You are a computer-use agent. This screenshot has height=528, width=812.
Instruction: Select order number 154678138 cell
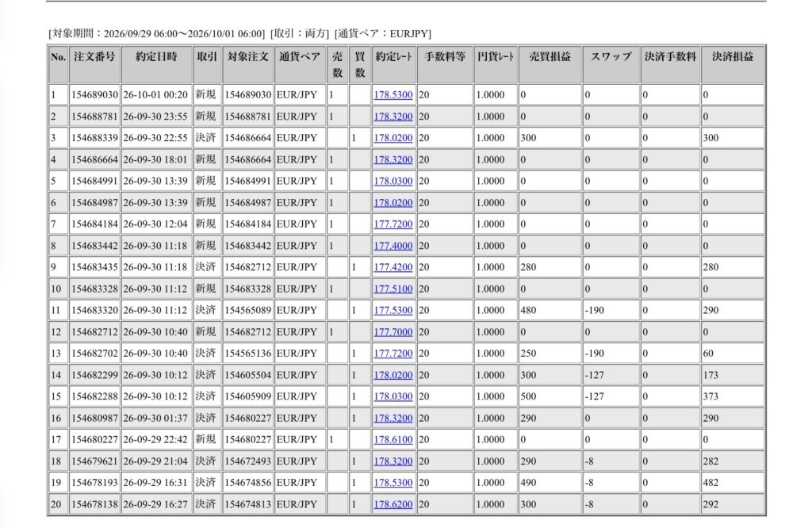[x=95, y=503]
